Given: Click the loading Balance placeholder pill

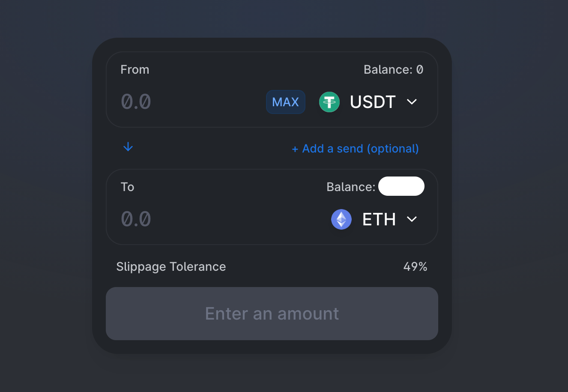Looking at the screenshot, I should [401, 186].
